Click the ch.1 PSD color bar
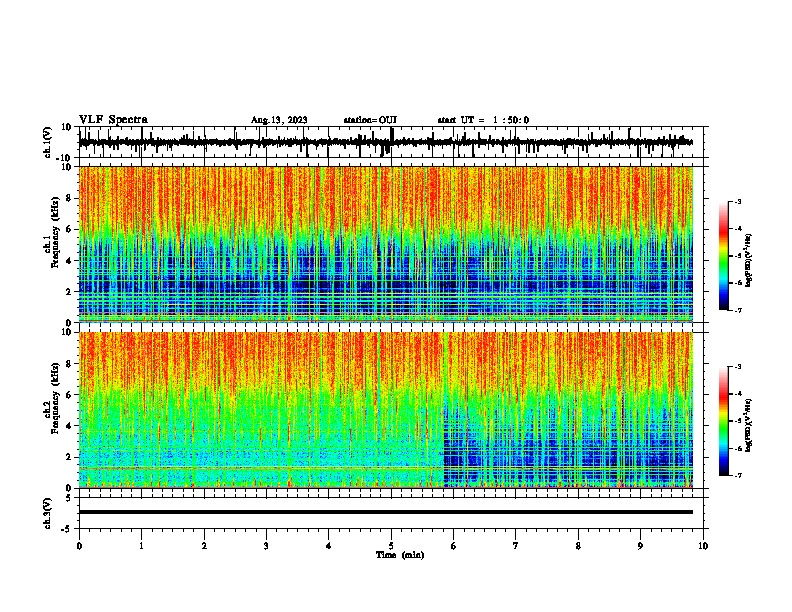This screenshot has height=612, width=792. pyautogui.click(x=724, y=256)
